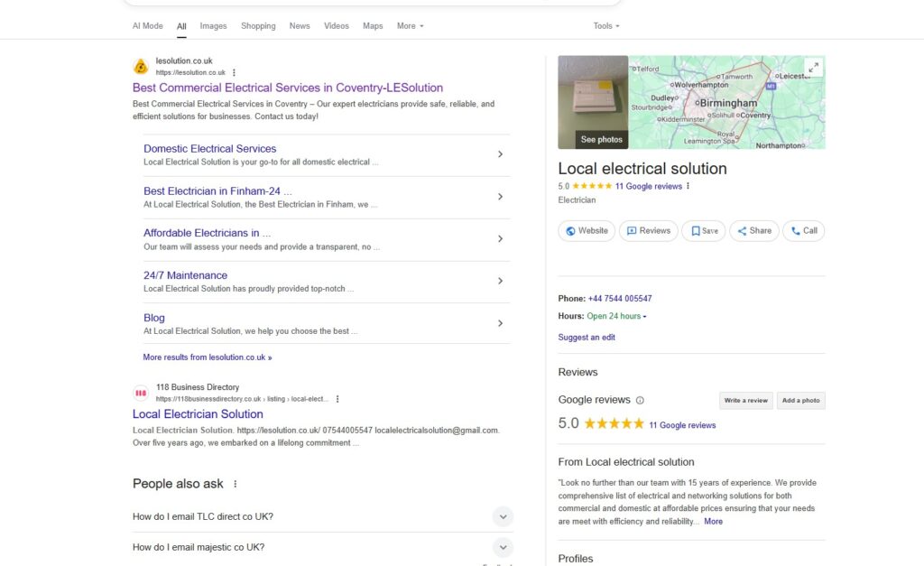Click the info icon next to Google reviews
Screen dimensions: 924x566
[x=640, y=400]
